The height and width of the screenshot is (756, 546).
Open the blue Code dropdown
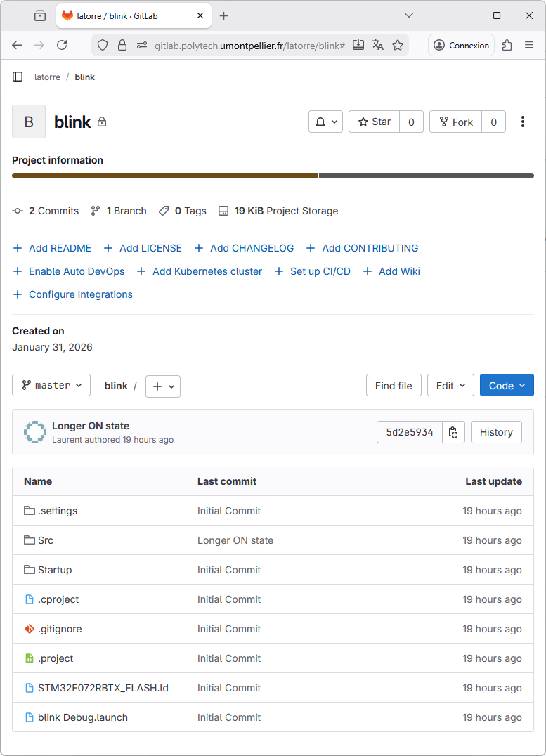507,385
